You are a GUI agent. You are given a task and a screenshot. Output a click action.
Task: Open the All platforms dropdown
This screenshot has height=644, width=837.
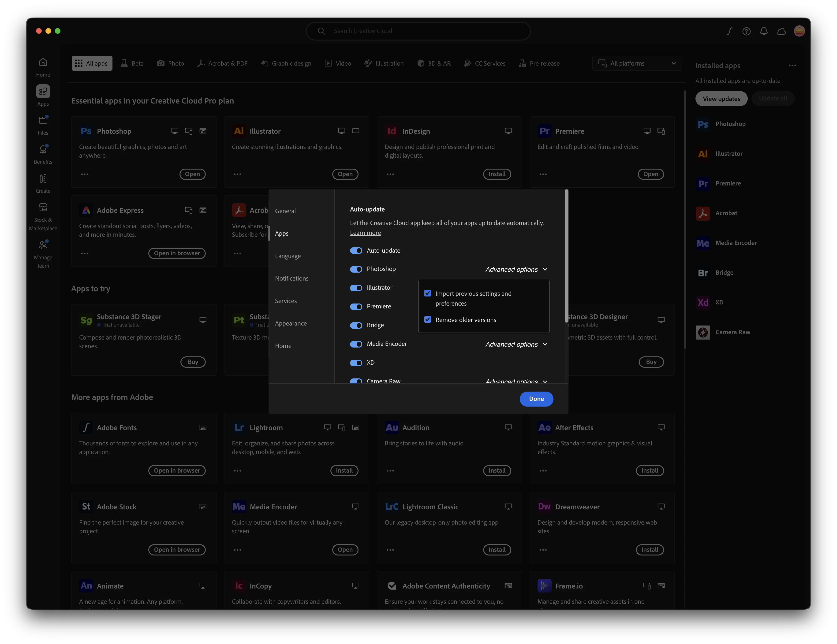point(637,63)
